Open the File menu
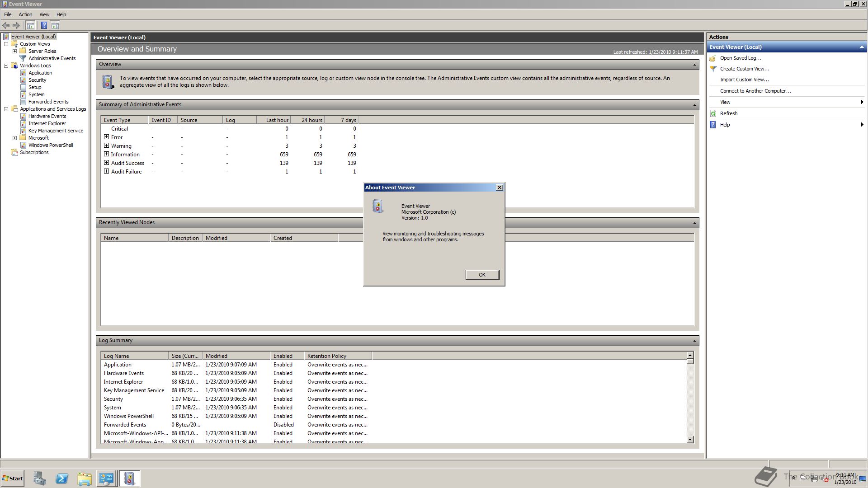This screenshot has width=868, height=488. point(8,14)
